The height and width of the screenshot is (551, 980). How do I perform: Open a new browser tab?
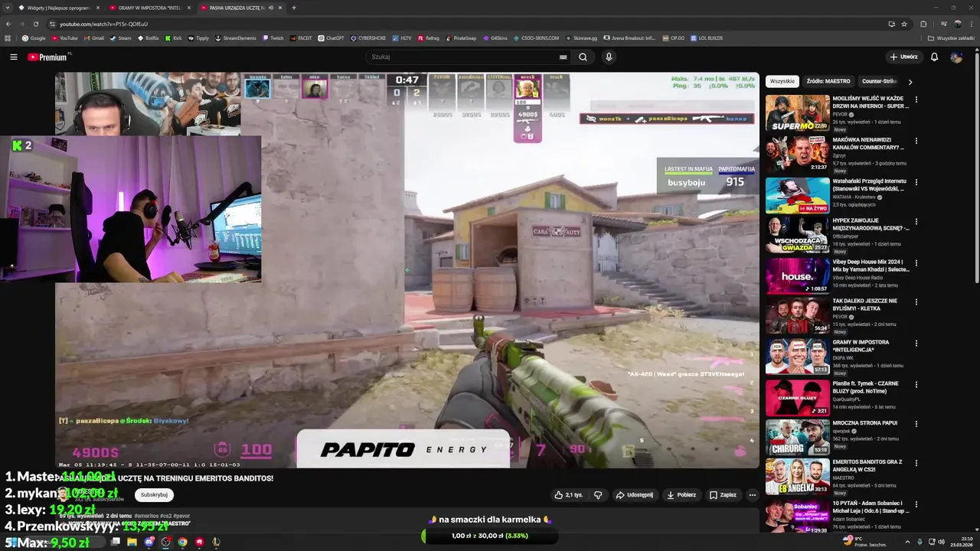pyautogui.click(x=294, y=8)
